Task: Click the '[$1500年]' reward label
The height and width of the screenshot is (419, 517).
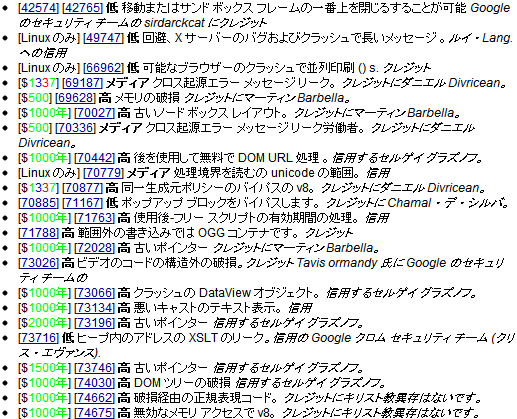Action: (44, 368)
